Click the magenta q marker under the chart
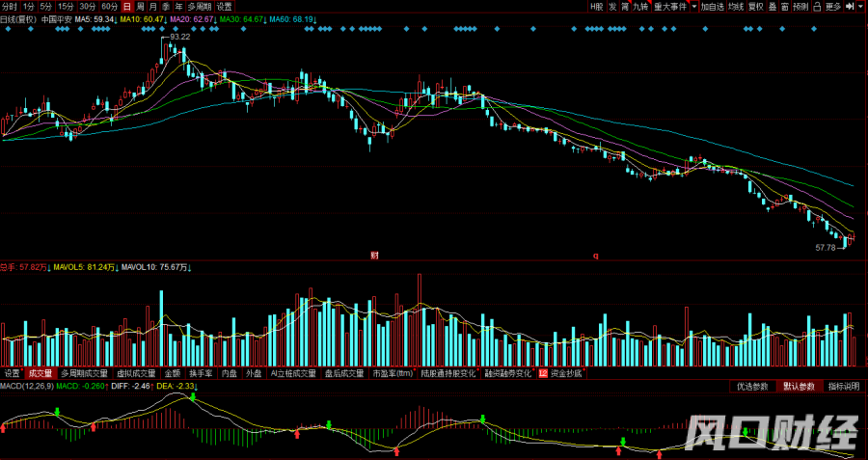The image size is (868, 460). click(x=595, y=256)
